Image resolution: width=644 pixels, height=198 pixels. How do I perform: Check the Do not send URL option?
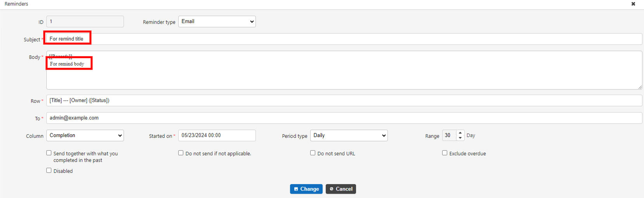point(313,153)
